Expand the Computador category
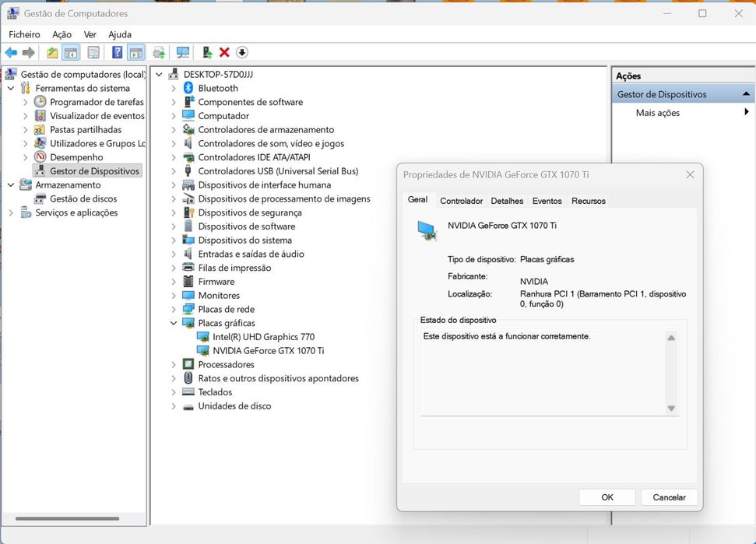Screen dimensions: 756x544 (174, 116)
